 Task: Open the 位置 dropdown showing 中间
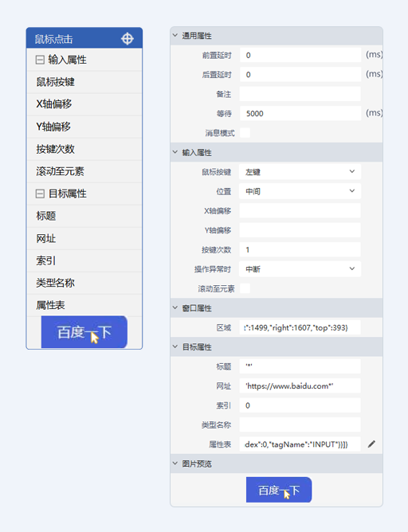pyautogui.click(x=300, y=191)
